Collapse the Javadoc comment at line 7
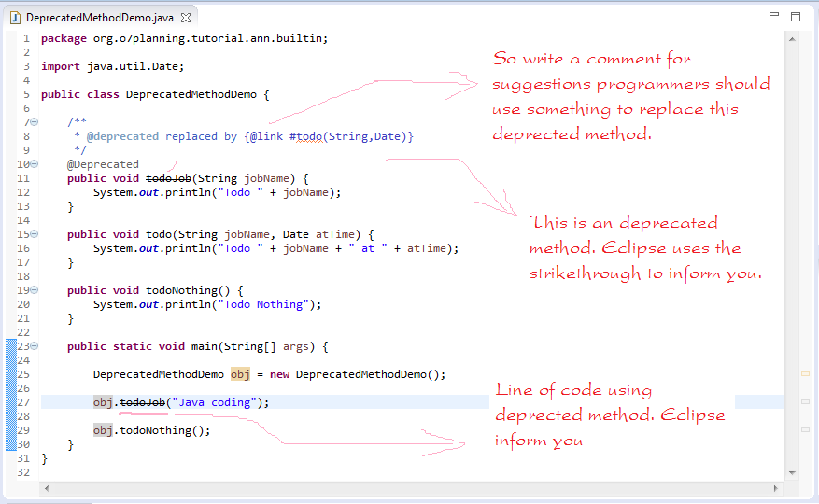This screenshot has width=819, height=504. [35, 121]
